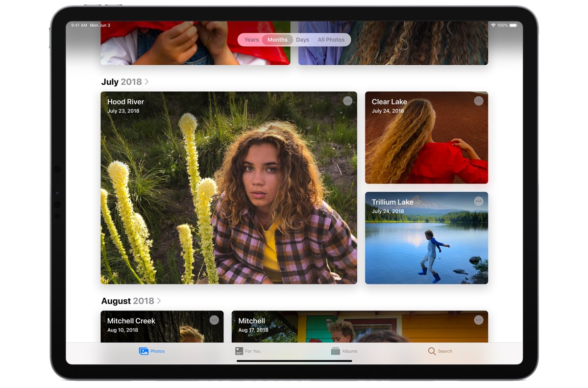Select the Months view segment
Image resolution: width=588 pixels, height=388 pixels.
[x=277, y=40]
